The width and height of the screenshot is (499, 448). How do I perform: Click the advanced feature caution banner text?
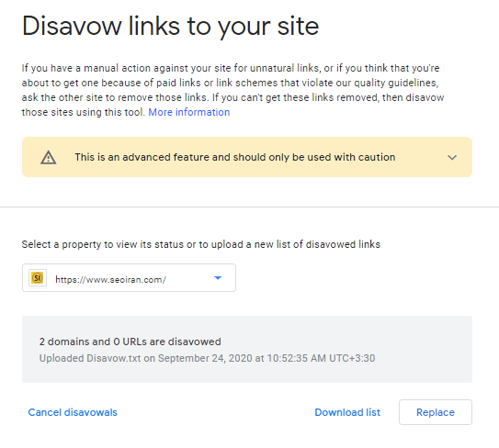point(235,157)
